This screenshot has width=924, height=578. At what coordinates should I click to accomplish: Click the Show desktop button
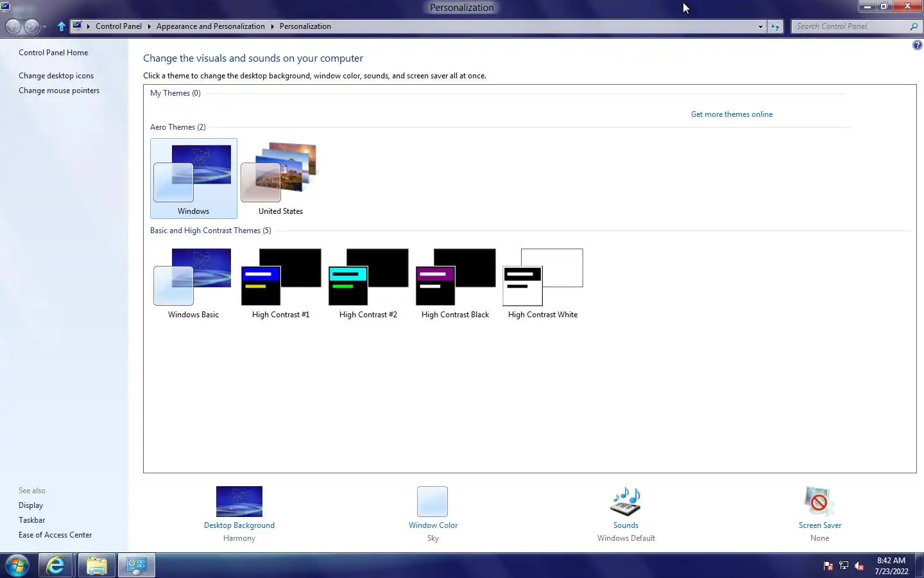click(920, 566)
